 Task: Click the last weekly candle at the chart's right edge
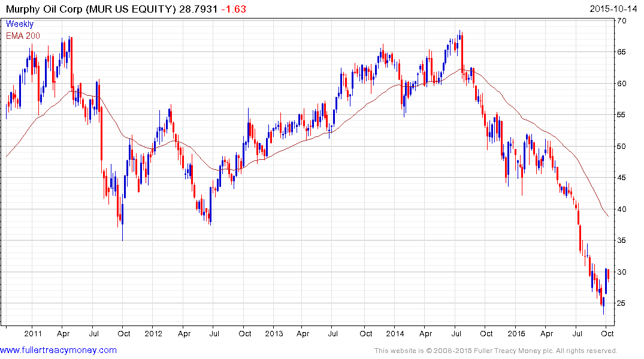pos(608,275)
